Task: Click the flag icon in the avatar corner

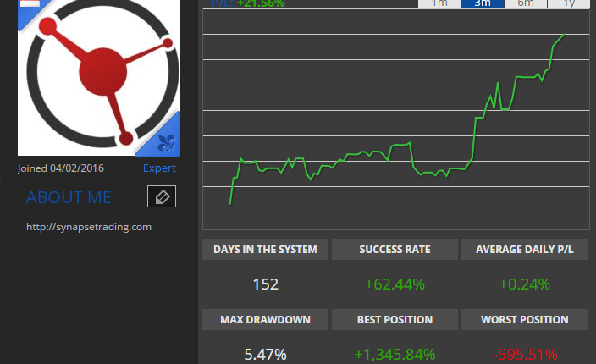Action: point(30,3)
